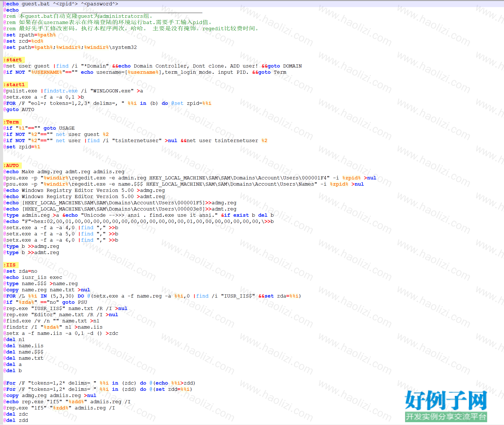
Task: Click the 'goto PSU' line
Action: point(45,302)
